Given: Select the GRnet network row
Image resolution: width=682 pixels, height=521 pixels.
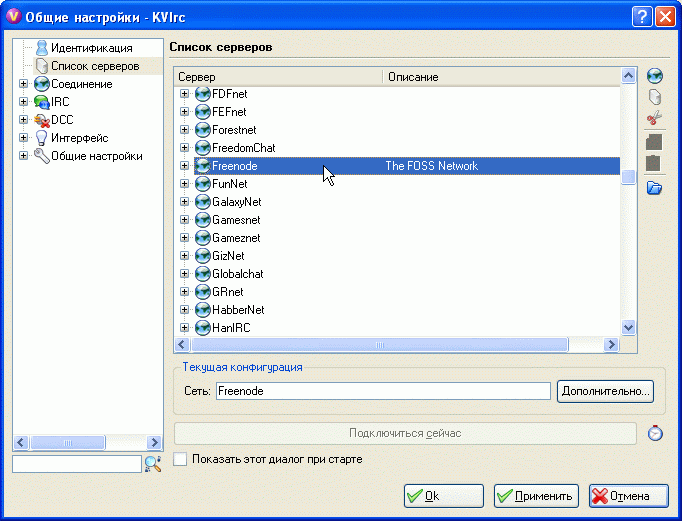Looking at the screenshot, I should (x=407, y=292).
